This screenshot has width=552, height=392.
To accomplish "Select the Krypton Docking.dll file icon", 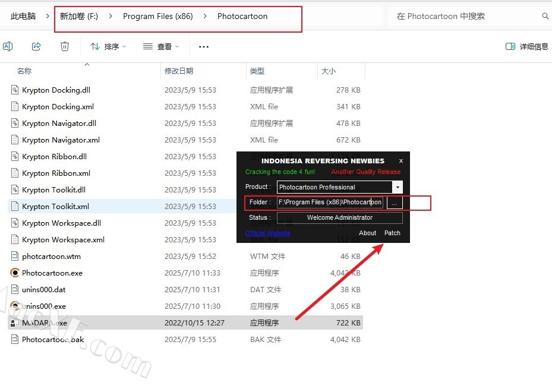I will (15, 90).
